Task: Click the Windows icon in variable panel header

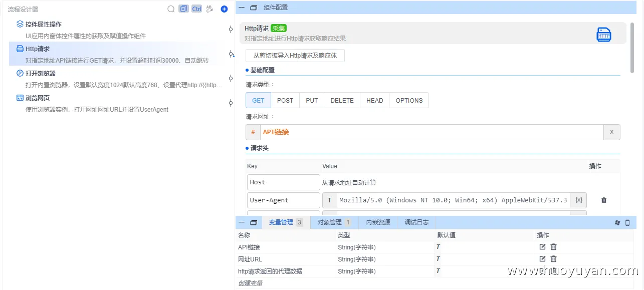Action: (x=617, y=221)
